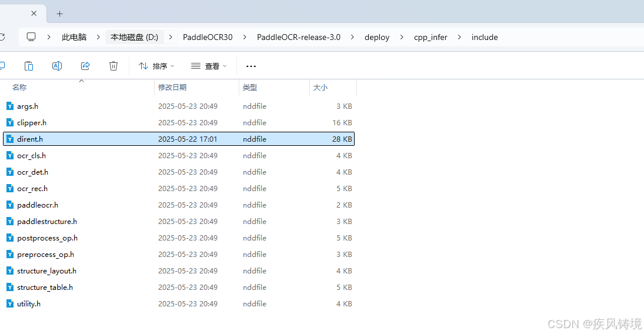Go to 本地磁盘 (D:) breadcrumb
Screen dimensions: 644x334
tap(134, 38)
